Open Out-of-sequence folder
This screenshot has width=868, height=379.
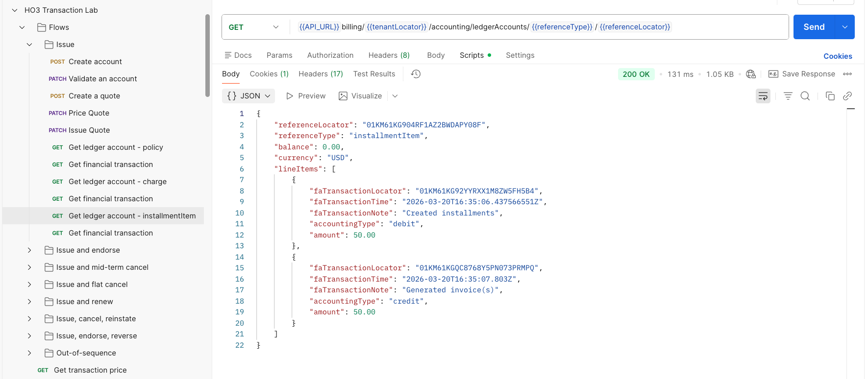point(86,353)
